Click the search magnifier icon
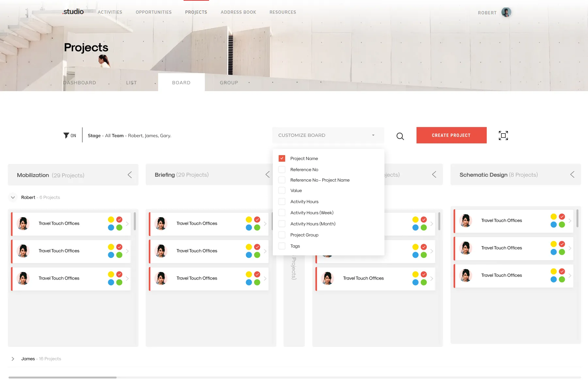Viewport: 588px width, 388px height. tap(400, 136)
